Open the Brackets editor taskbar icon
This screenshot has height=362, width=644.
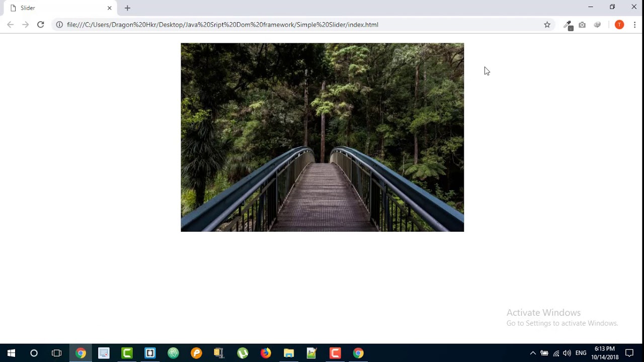pos(150,353)
